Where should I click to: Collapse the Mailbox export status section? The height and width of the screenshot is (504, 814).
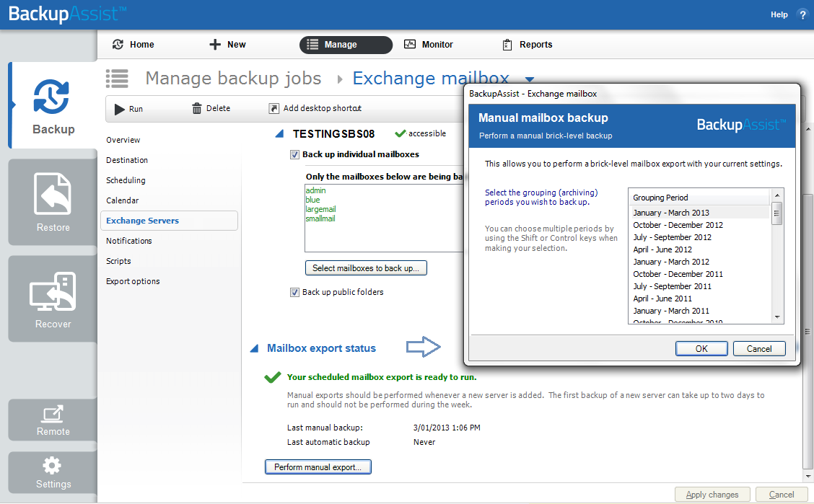(x=254, y=348)
